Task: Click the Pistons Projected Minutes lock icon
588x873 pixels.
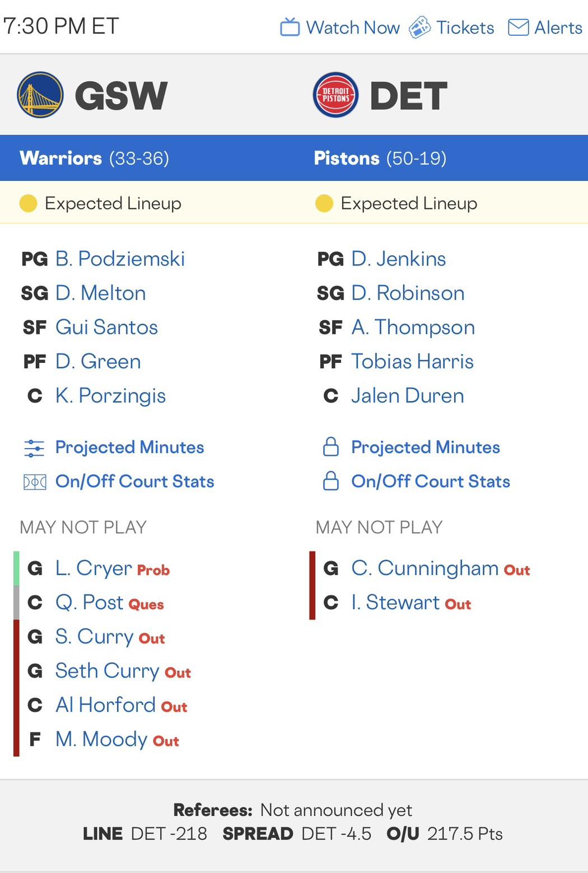Action: coord(331,447)
